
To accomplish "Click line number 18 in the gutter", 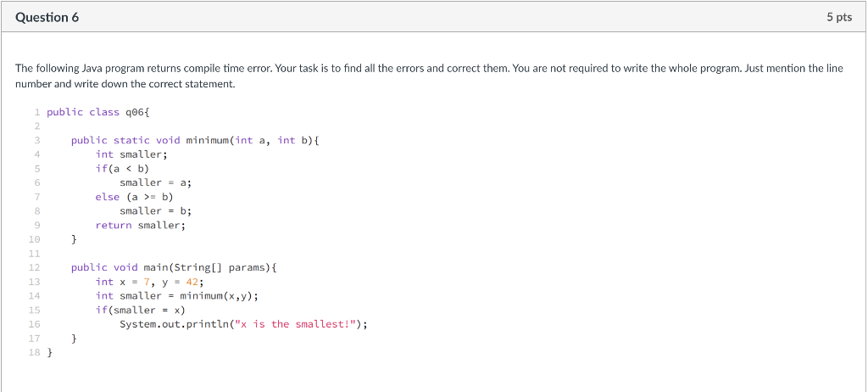I will click(34, 353).
